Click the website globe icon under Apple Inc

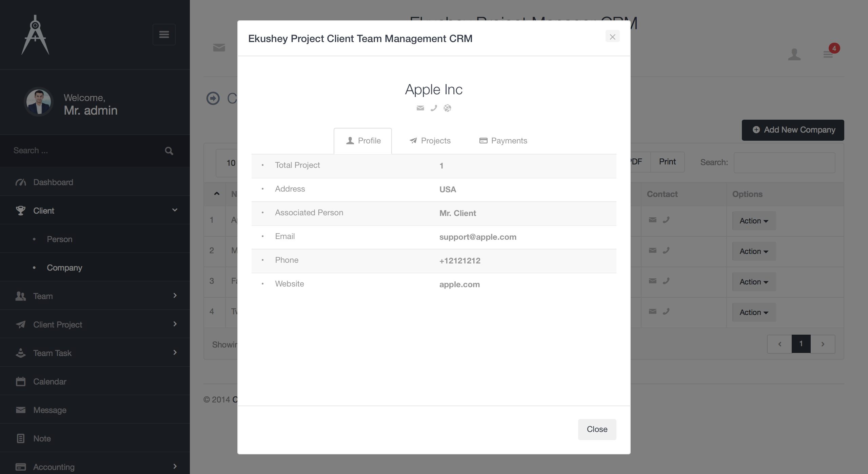[x=448, y=108]
